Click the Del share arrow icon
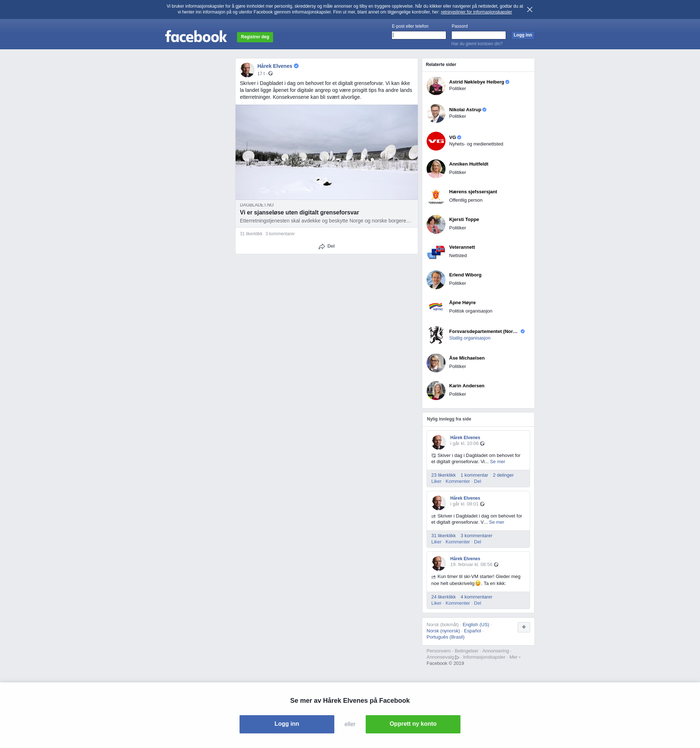The image size is (700, 748). click(322, 247)
